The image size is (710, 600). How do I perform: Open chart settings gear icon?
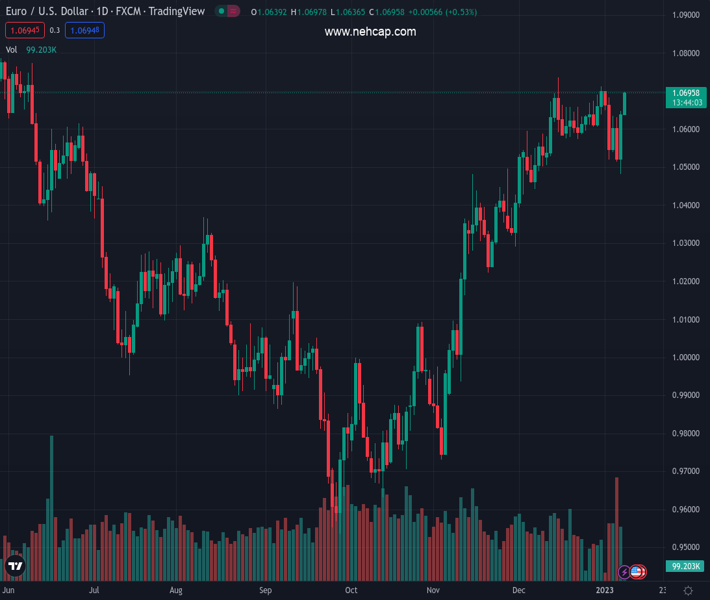[x=686, y=591]
